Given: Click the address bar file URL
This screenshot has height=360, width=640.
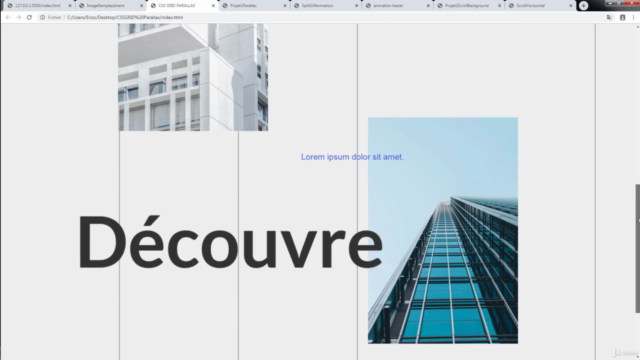Looking at the screenshot, I should point(125,18).
